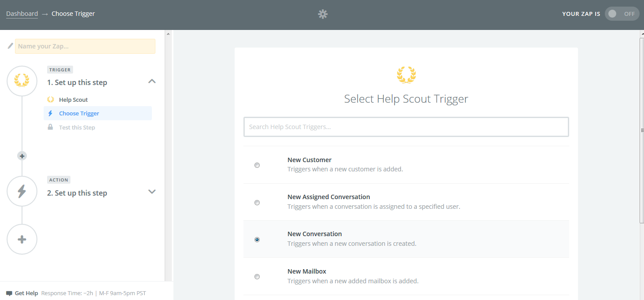Viewport: 644px width, 300px height.
Task: Click the lightning bolt action step circle
Action: [x=22, y=191]
